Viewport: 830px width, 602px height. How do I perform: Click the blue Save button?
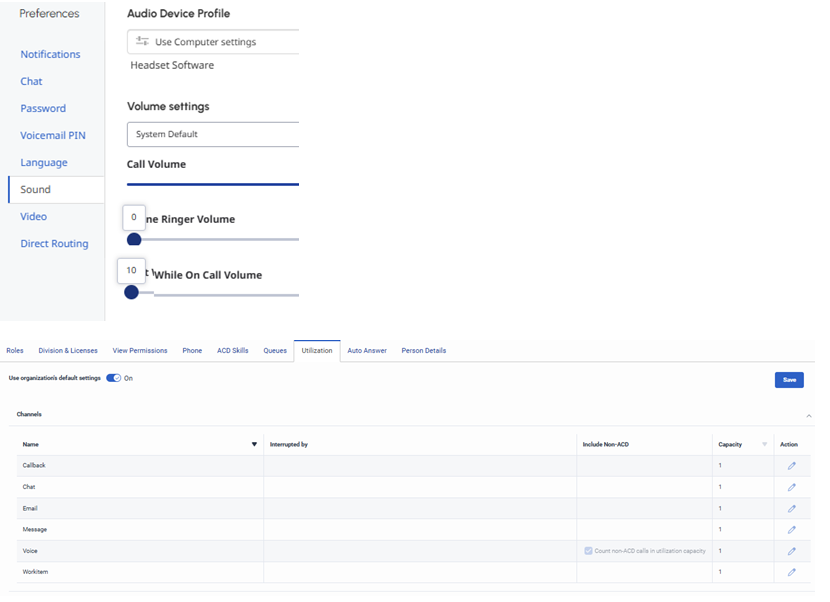point(789,380)
